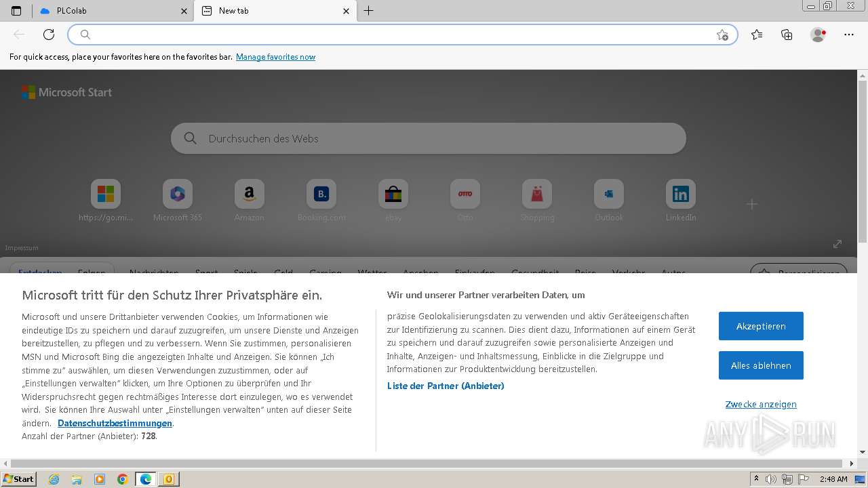Click the browser refresh button
The height and width of the screenshot is (488, 868).
click(49, 35)
